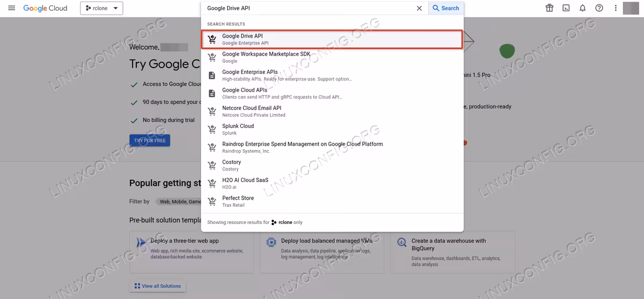Click the cart icon beside Raindrop Enterprise

tap(212, 147)
